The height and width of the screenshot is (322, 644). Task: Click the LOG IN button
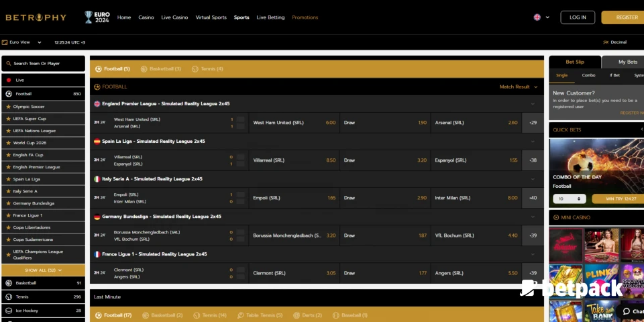pos(578,17)
